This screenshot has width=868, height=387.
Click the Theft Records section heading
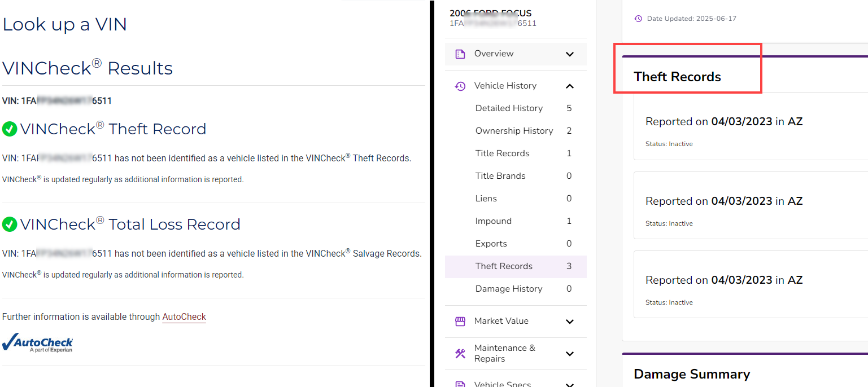tap(677, 77)
